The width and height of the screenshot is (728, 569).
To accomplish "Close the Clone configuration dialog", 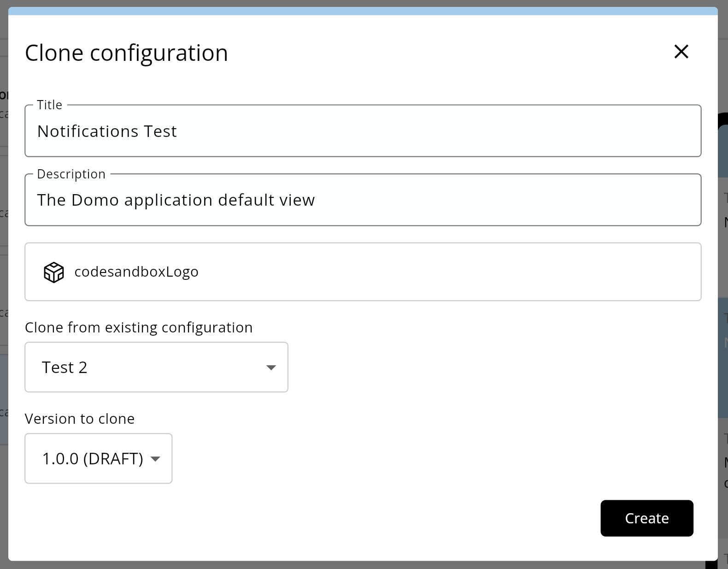I will 681,51.
